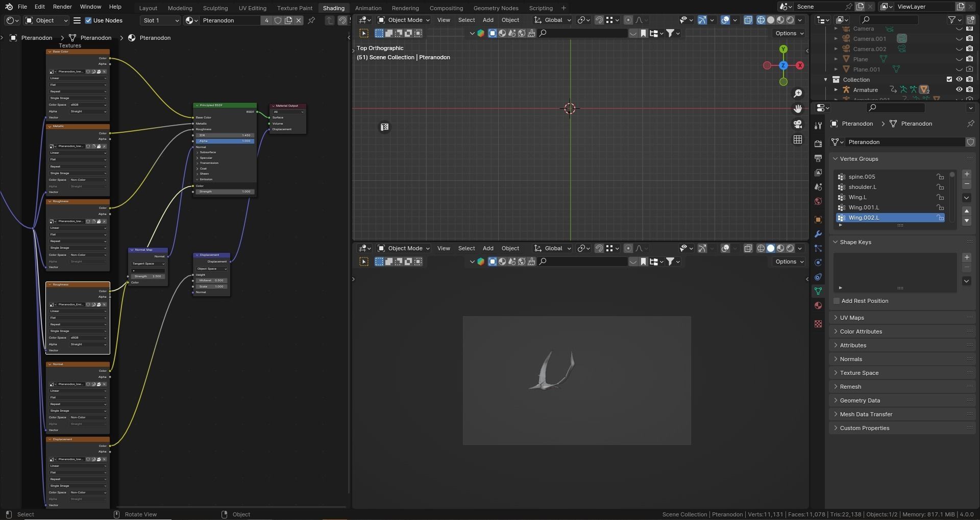Screen dimensions: 980x520
Task: Click material user count 4 button
Action: pos(266,20)
